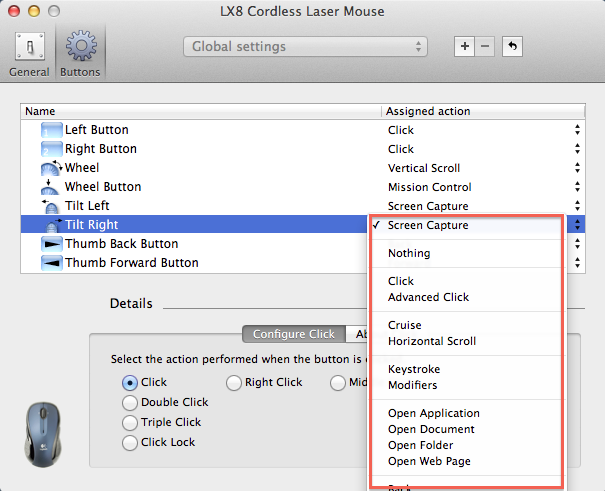Image resolution: width=605 pixels, height=491 pixels.
Task: Choose Open Web Page in the menu
Action: 466,461
